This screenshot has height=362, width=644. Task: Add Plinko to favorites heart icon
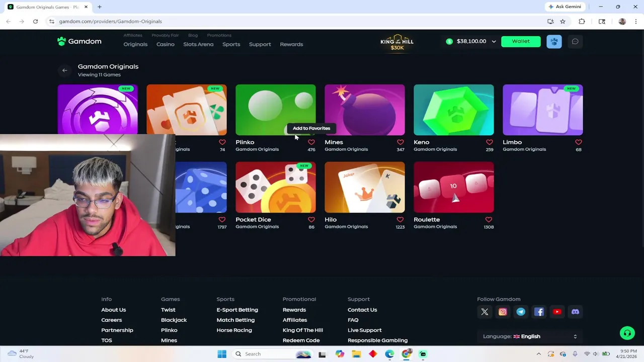311,142
